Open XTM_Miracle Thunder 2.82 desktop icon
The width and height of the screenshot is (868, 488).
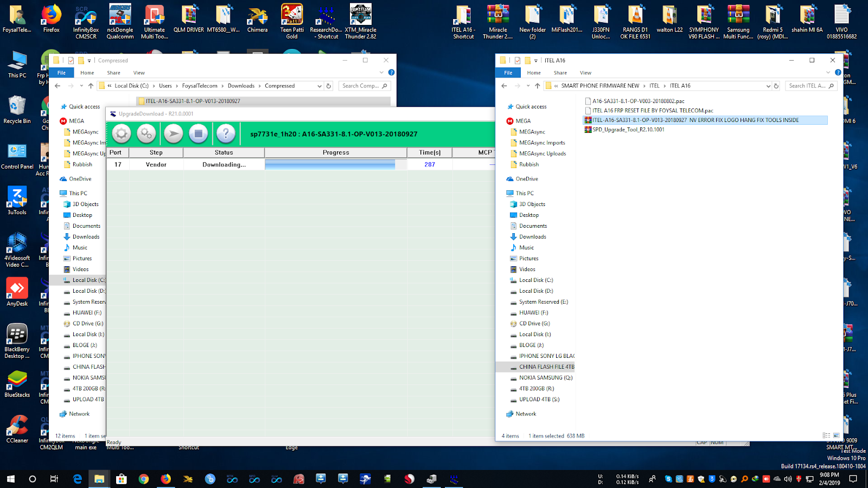tap(361, 22)
